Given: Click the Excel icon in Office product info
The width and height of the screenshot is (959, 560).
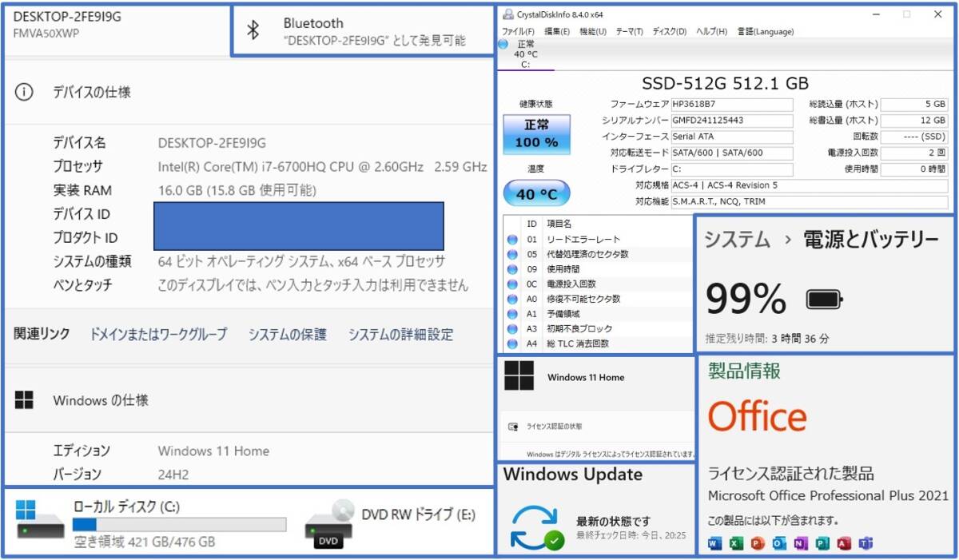Looking at the screenshot, I should click(736, 543).
